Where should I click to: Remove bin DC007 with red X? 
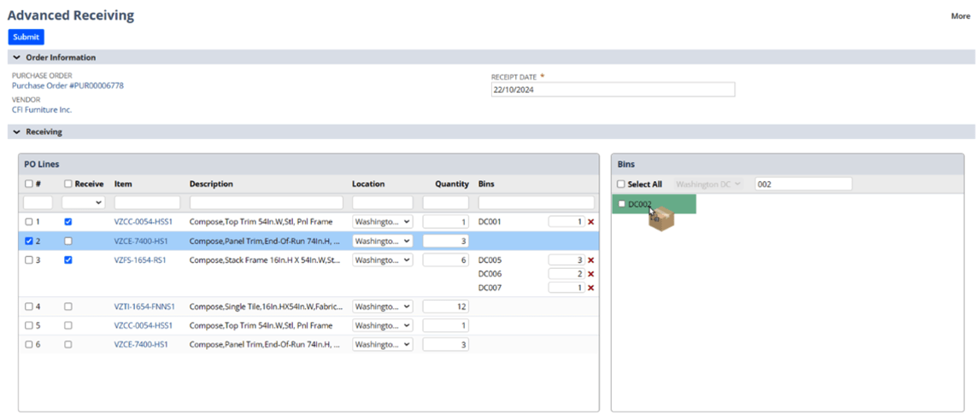coord(590,288)
